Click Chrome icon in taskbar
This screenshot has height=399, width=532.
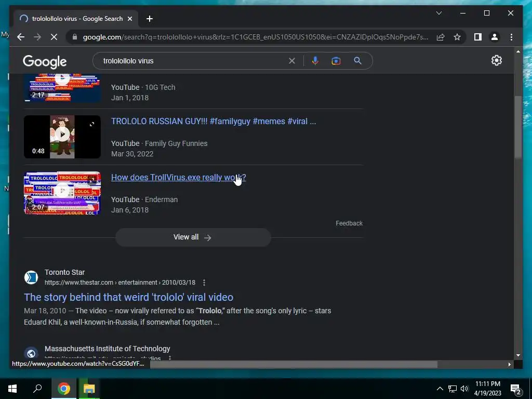[64, 389]
